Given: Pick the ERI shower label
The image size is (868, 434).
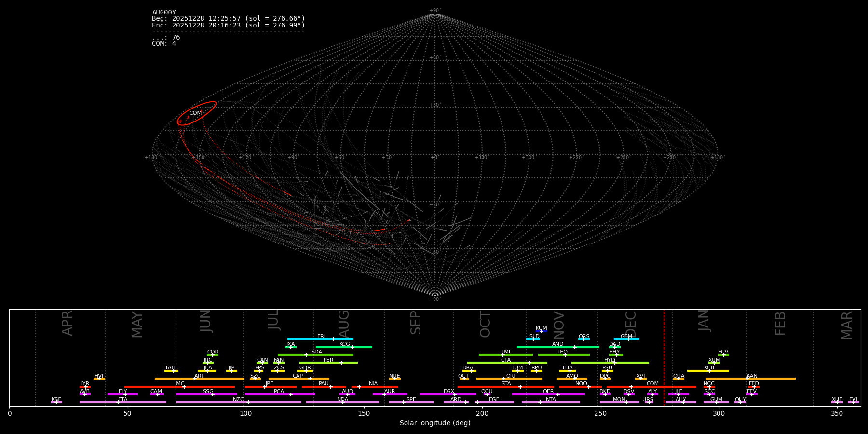Looking at the screenshot, I should pyautogui.click(x=322, y=337).
